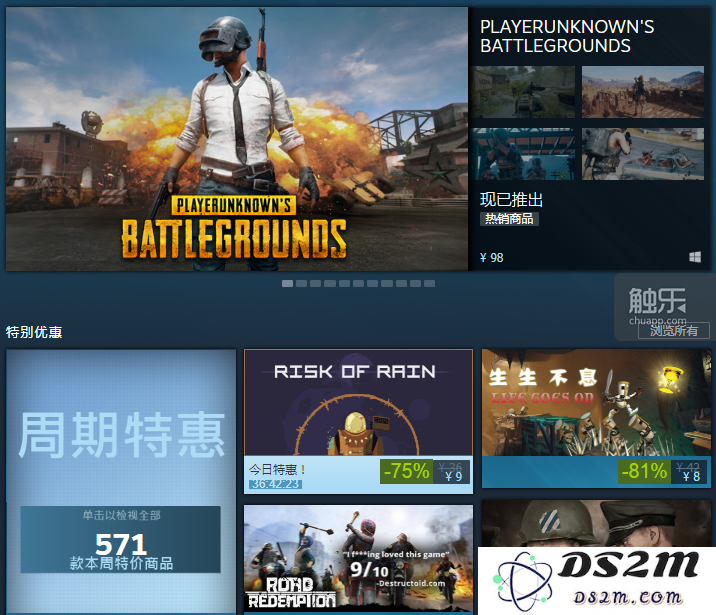View the PUBG screenshot thumbnail with squad under roof
The width and height of the screenshot is (716, 615).
pyautogui.click(x=524, y=154)
